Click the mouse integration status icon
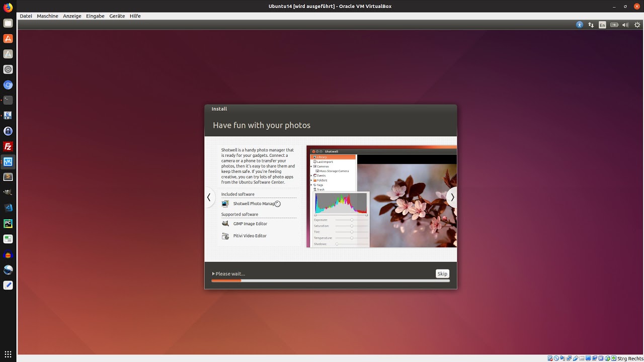The height and width of the screenshot is (362, 644). [x=607, y=358]
